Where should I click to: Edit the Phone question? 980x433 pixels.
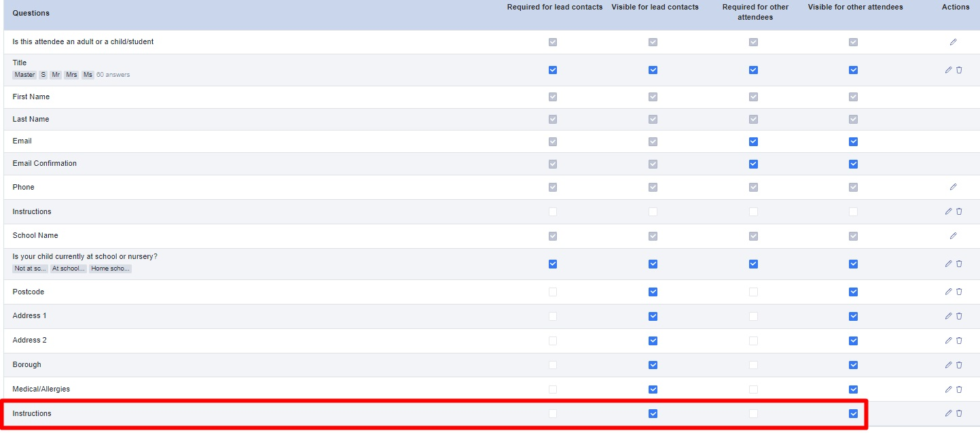pos(953,187)
